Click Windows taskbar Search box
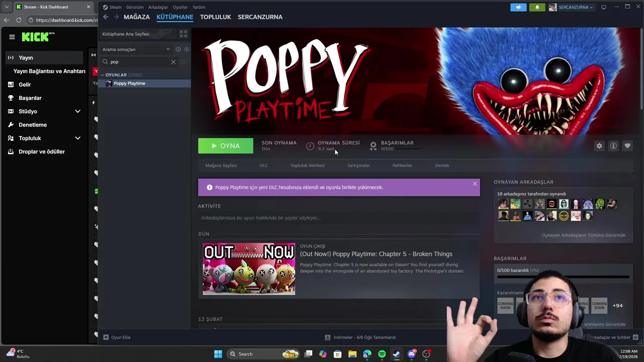The width and height of the screenshot is (644, 362). tap(262, 354)
